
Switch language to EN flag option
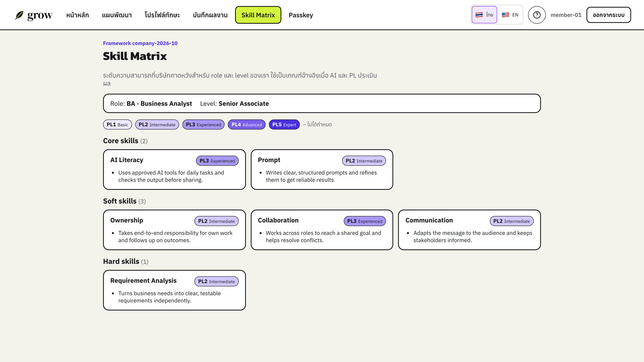(510, 15)
